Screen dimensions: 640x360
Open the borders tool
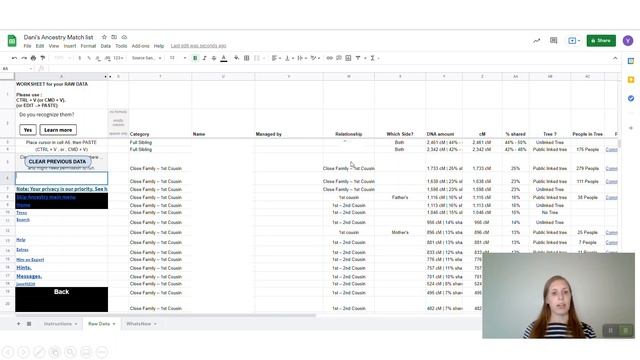(x=247, y=58)
